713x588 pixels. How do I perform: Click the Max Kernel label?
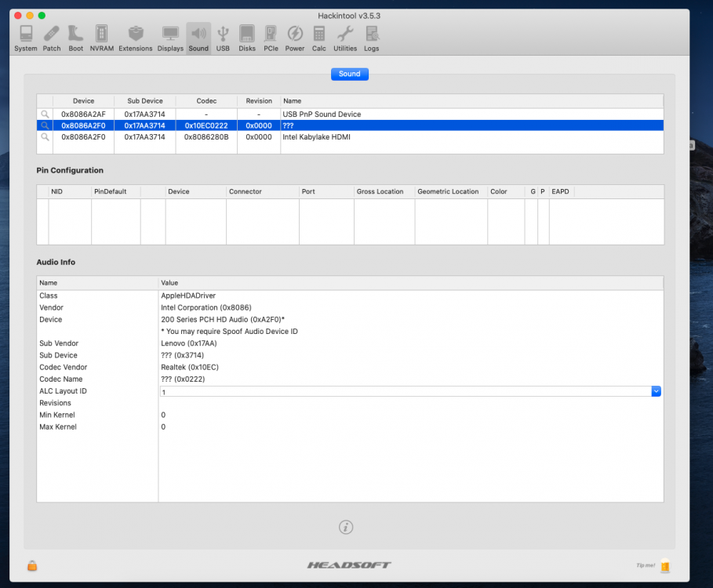click(58, 426)
